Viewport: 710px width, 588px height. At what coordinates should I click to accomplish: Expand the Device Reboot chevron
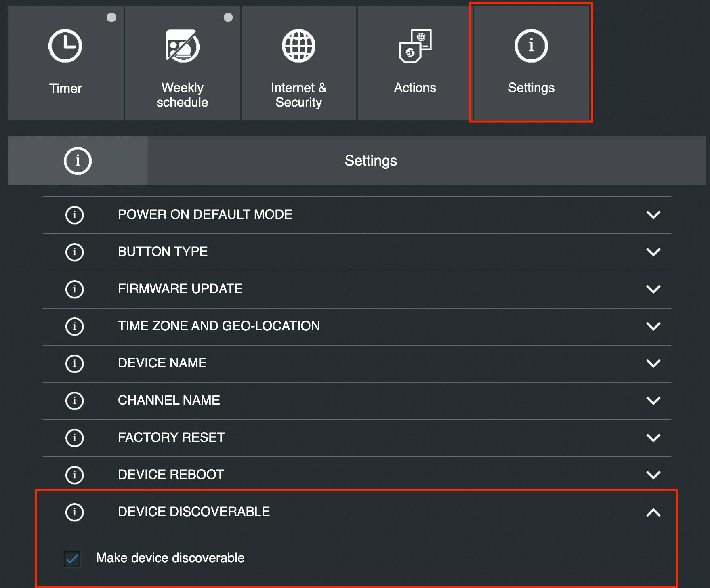point(653,475)
